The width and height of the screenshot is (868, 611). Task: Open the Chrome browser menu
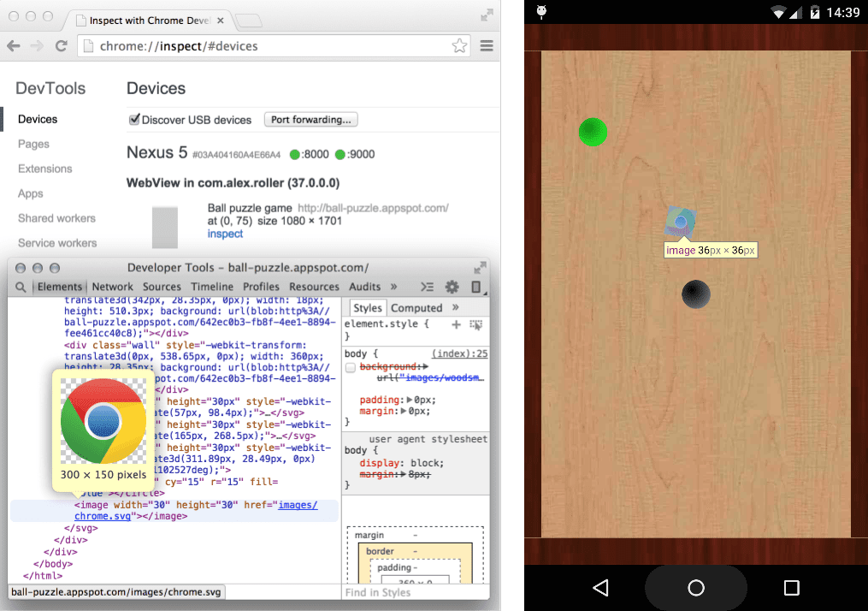point(487,46)
